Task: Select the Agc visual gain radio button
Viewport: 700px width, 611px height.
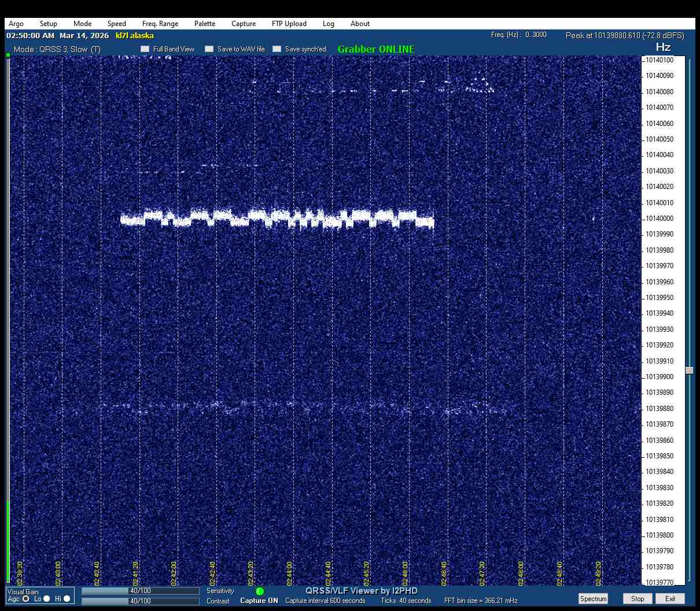Action: point(26,599)
